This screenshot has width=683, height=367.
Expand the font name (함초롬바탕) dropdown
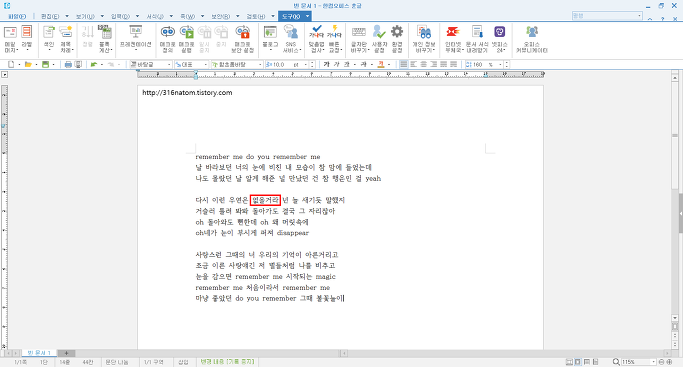pos(260,64)
